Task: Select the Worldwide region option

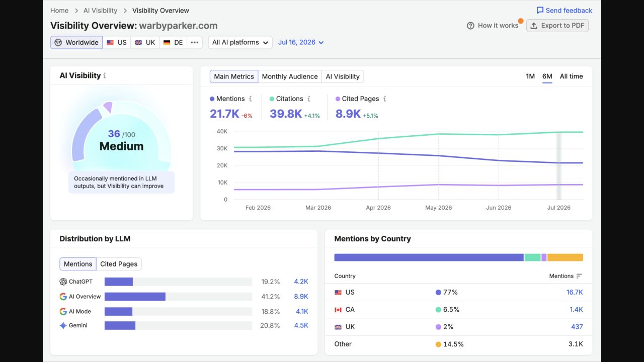Action: tap(76, 42)
